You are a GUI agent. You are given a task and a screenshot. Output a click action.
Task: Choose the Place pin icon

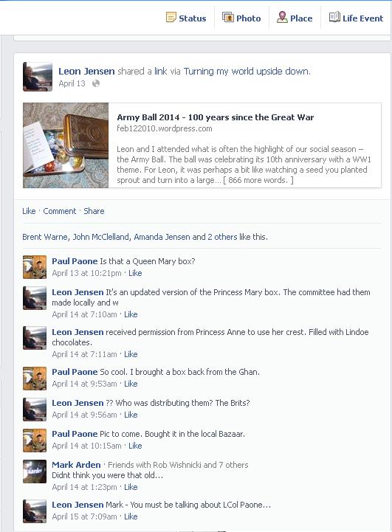point(282,17)
